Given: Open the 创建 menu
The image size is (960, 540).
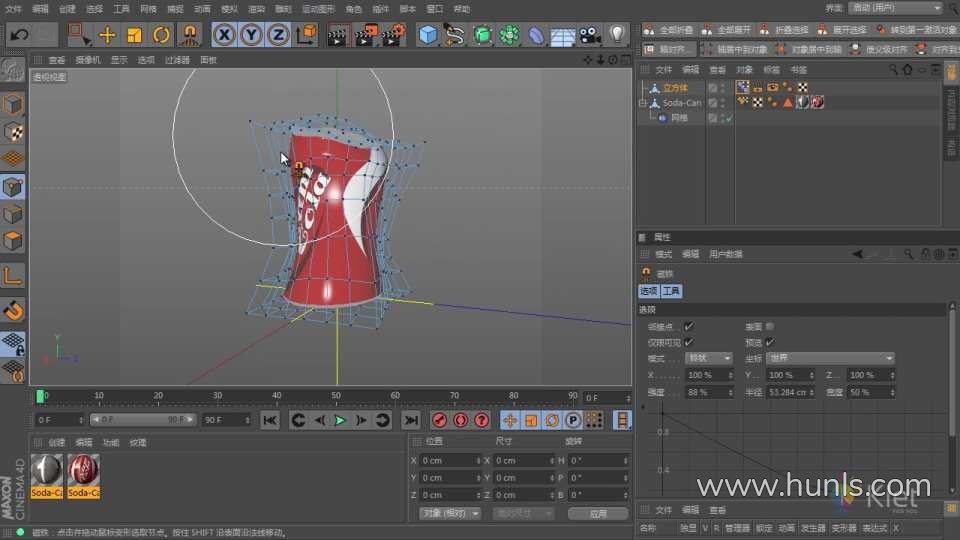Looking at the screenshot, I should 67,9.
